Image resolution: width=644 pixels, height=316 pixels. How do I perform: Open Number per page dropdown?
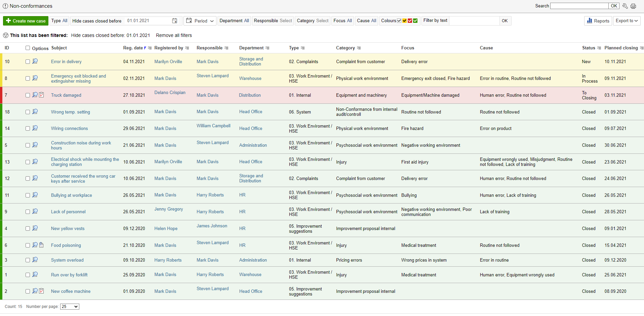tap(70, 307)
